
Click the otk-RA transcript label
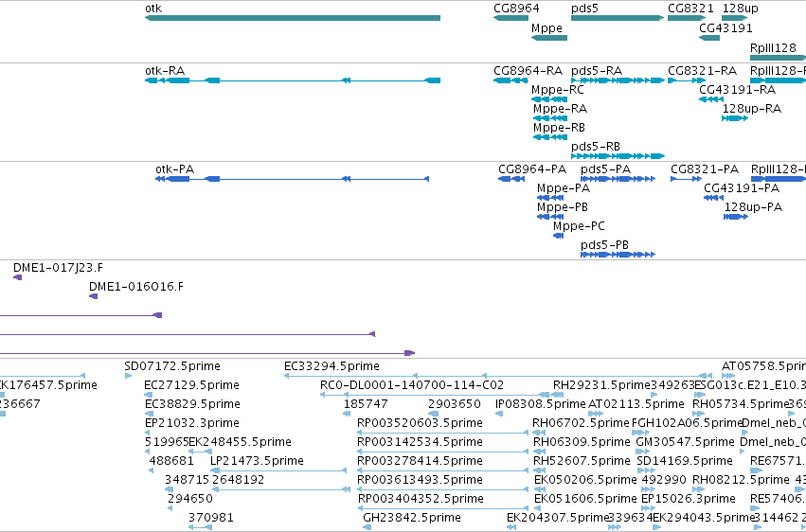(x=165, y=71)
